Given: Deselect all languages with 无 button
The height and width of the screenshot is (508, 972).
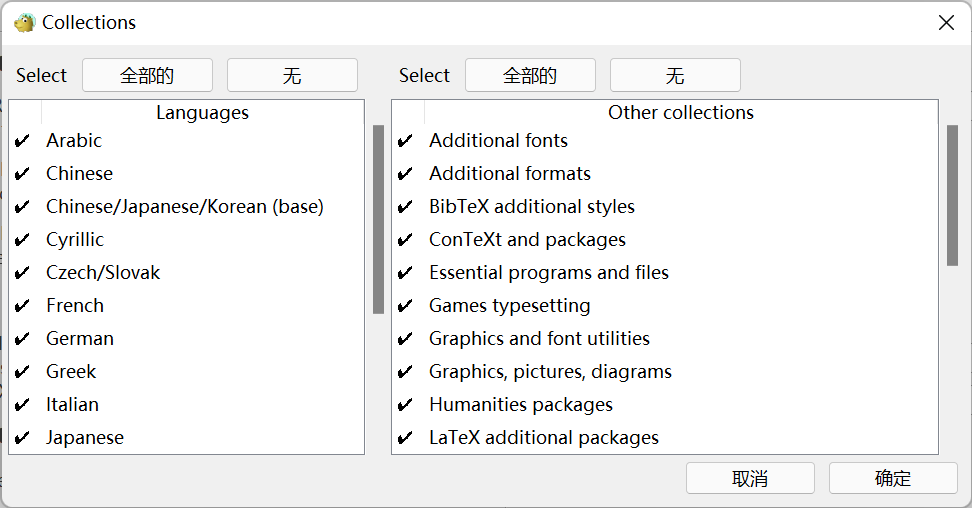Looking at the screenshot, I should 293,75.
